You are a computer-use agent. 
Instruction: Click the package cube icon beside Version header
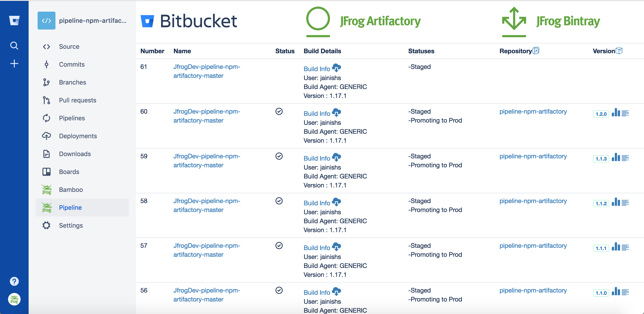point(619,51)
